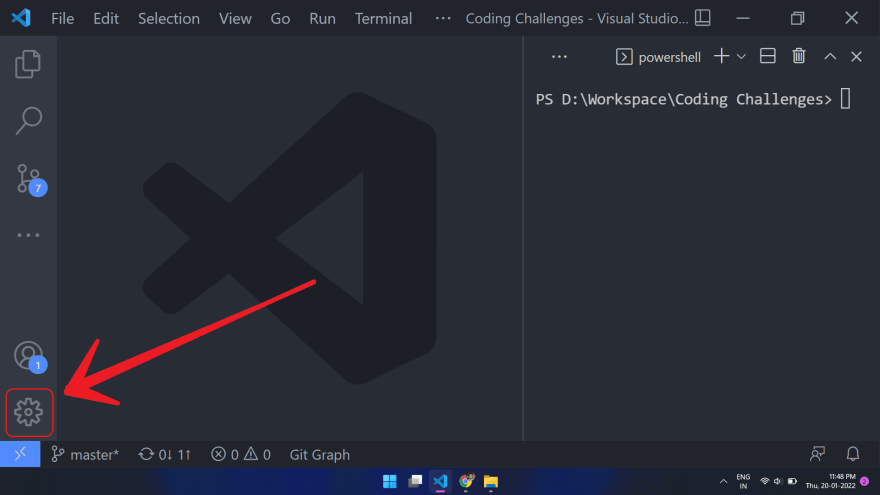Open Chrome from the taskbar
This screenshot has width=880, height=495.
click(466, 482)
